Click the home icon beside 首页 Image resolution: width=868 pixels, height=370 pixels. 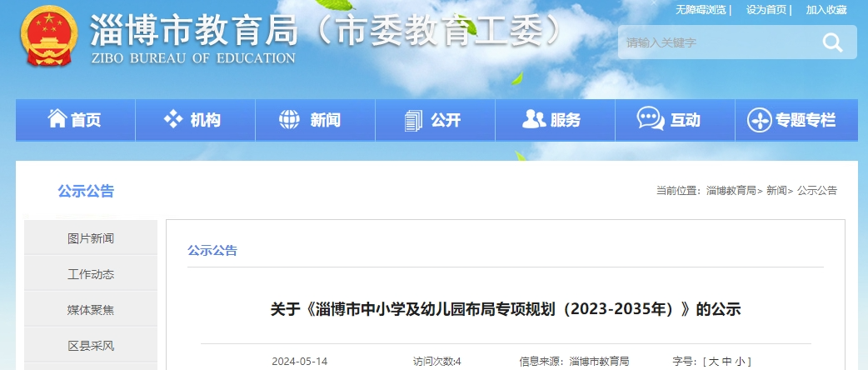tap(57, 119)
